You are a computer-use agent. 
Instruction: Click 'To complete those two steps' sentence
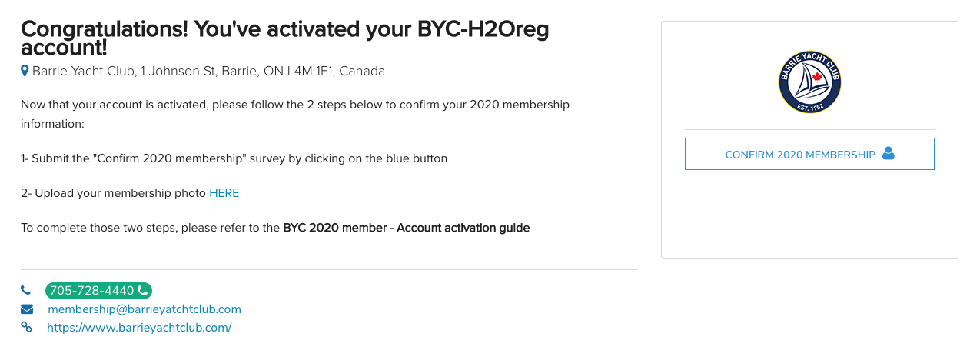point(151,228)
